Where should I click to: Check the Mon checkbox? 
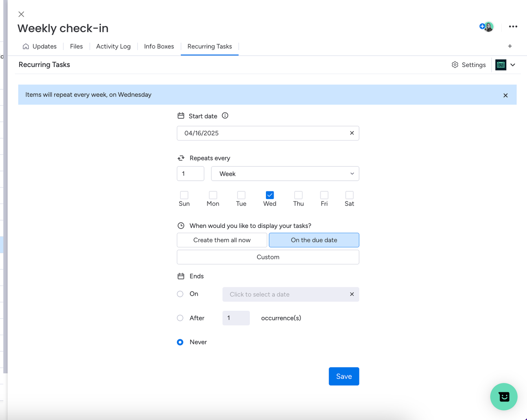click(x=213, y=195)
